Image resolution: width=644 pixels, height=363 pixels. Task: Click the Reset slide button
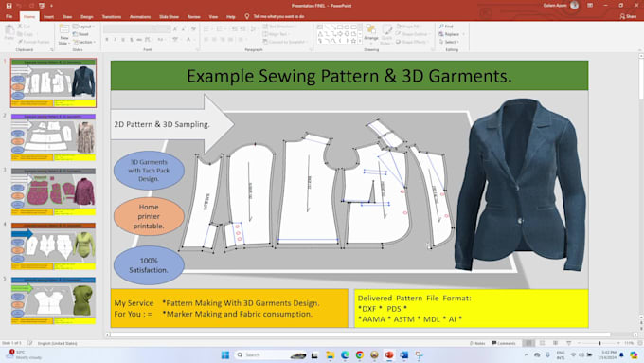click(80, 34)
